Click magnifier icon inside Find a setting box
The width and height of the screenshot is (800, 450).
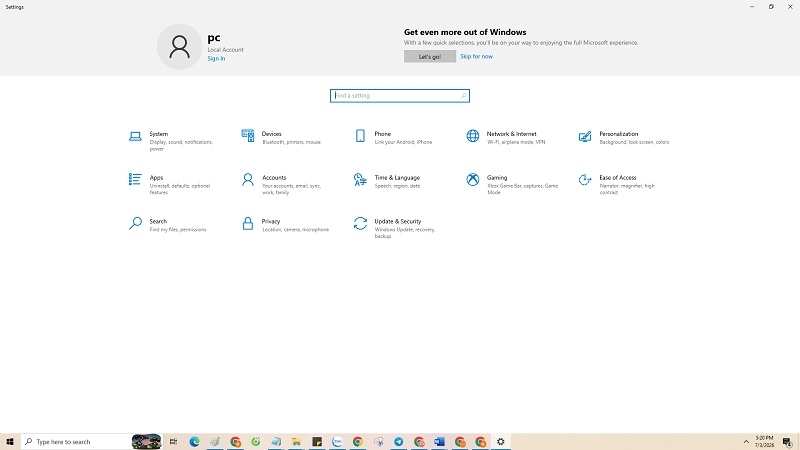tap(463, 95)
